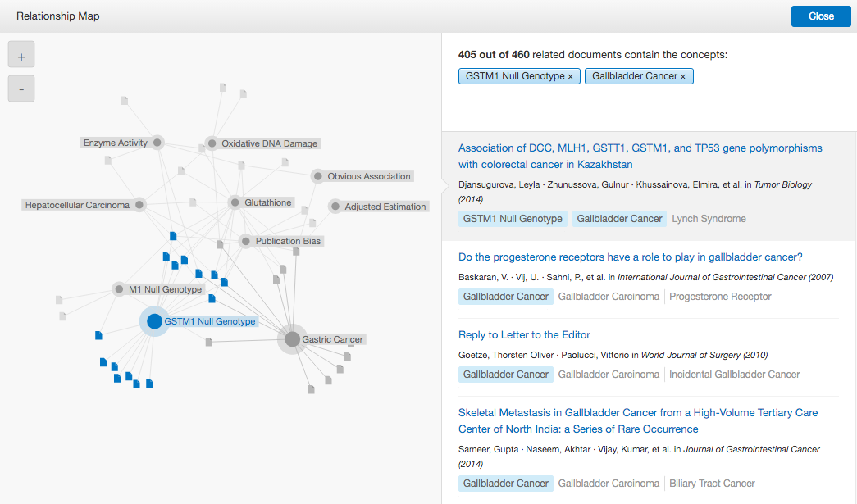
Task: Close the Relationship Map dialog
Action: pos(821,16)
